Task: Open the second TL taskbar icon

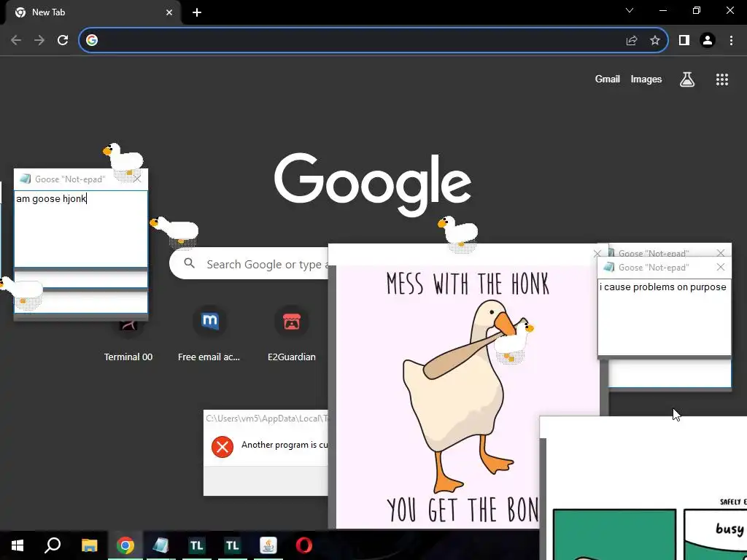Action: tap(233, 545)
